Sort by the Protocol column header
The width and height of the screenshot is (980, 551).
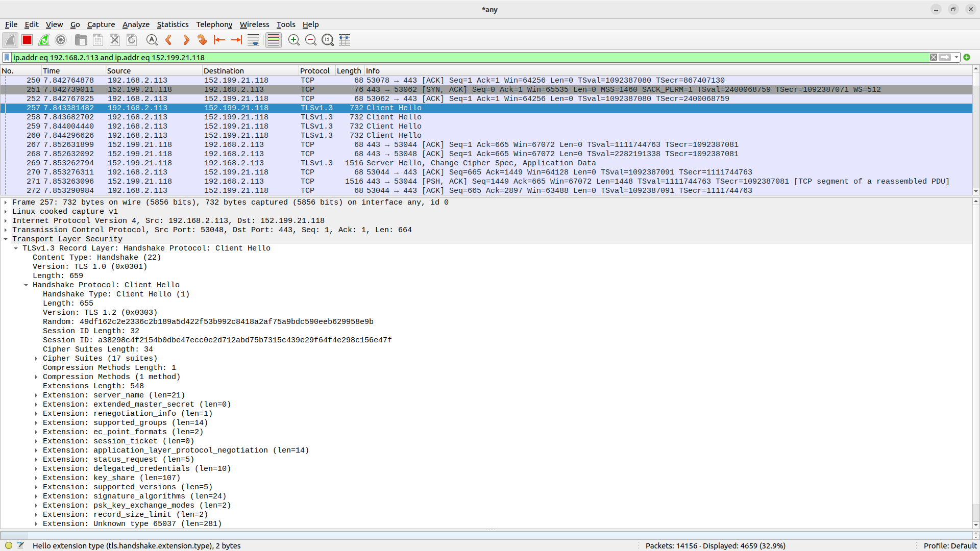pos(317,71)
